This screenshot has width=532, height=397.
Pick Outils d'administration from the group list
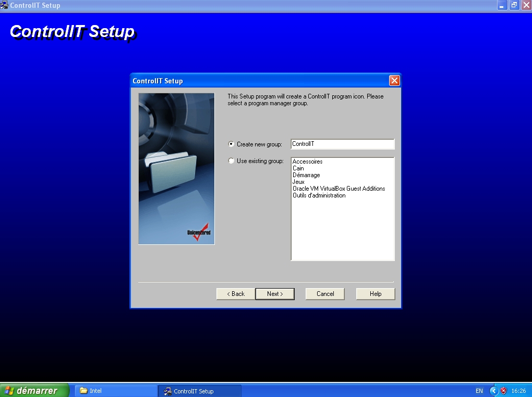point(319,195)
